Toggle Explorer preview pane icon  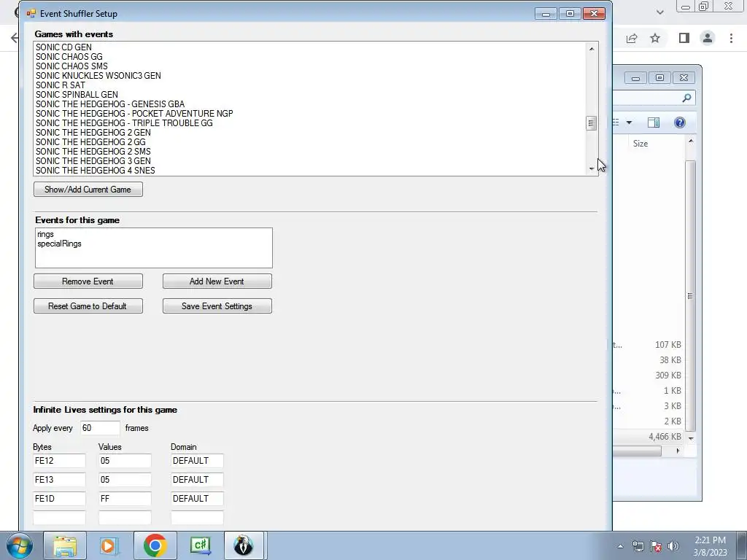(x=654, y=122)
